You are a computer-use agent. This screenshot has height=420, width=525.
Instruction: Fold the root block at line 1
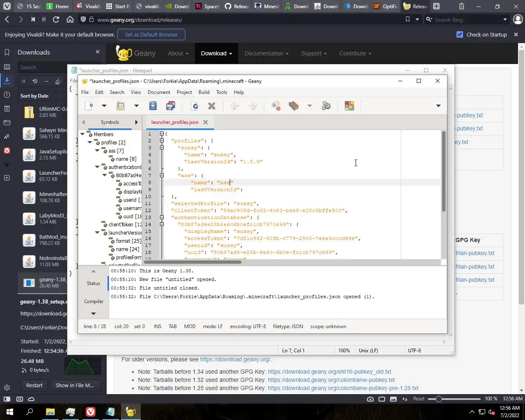pyautogui.click(x=162, y=134)
